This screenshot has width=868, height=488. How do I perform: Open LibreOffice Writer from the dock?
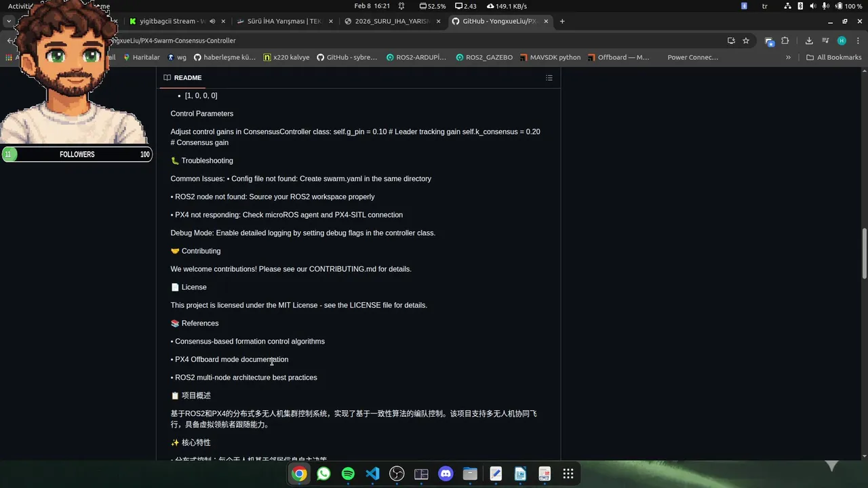point(520,474)
